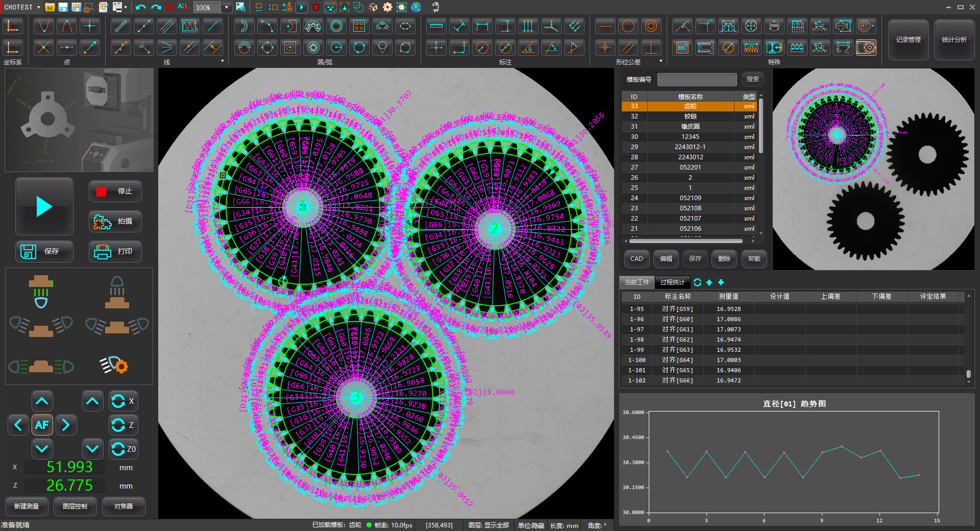Select the concentric circles measurement tool
The height and width of the screenshot is (531, 980).
tap(336, 26)
